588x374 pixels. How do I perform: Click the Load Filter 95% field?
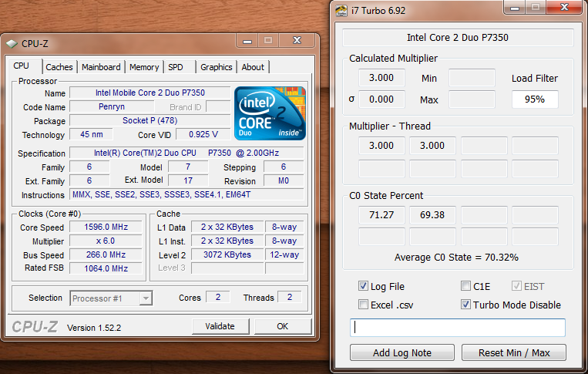click(535, 99)
